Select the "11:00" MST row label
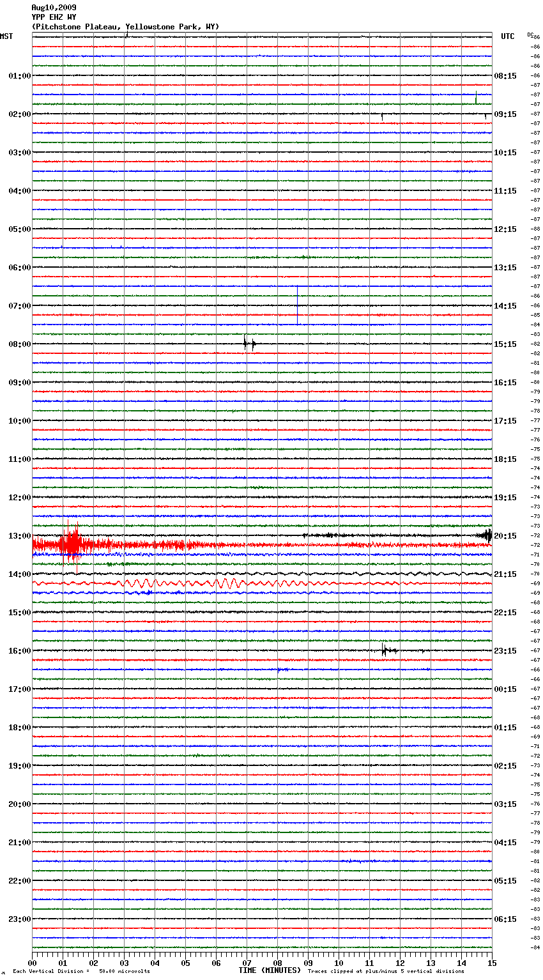 tap(20, 459)
